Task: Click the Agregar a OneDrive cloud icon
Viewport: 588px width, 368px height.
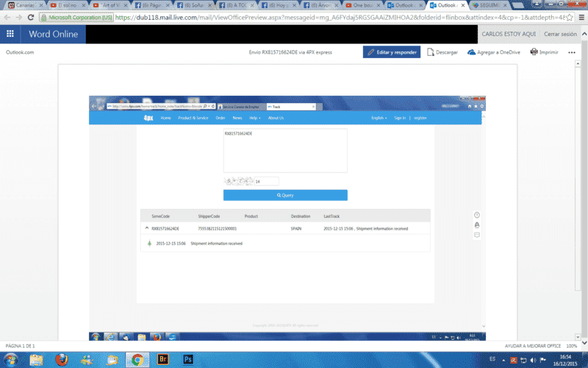Action: [471, 52]
